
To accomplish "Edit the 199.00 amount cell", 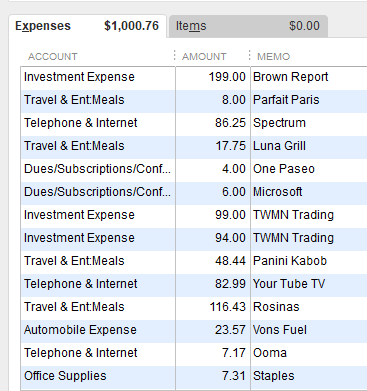I will point(213,77).
